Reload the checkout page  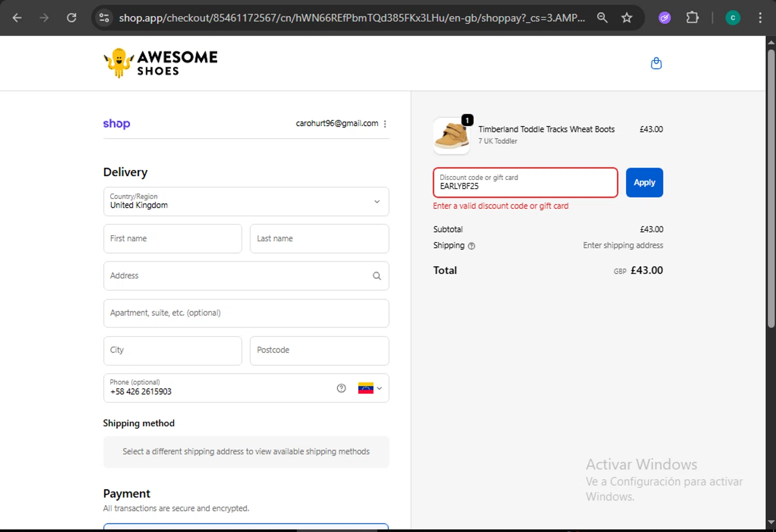[x=72, y=18]
